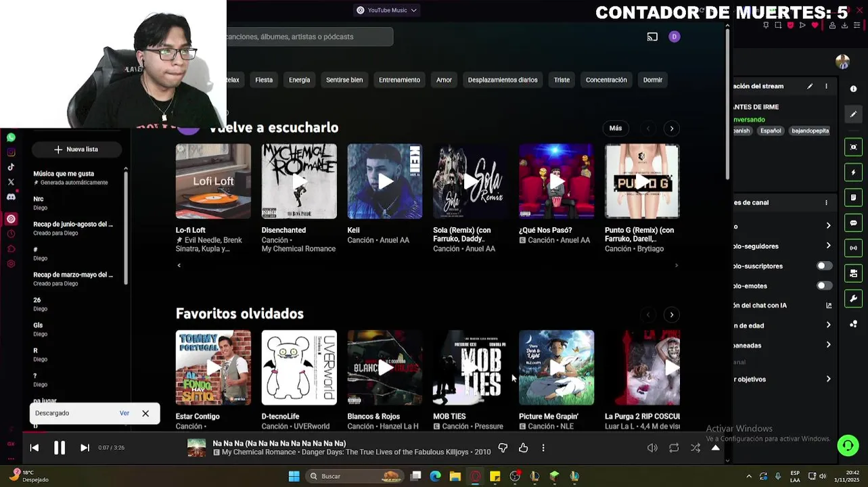Expand banned words settings chevron
This screenshot has width=868, height=487.
(828, 345)
